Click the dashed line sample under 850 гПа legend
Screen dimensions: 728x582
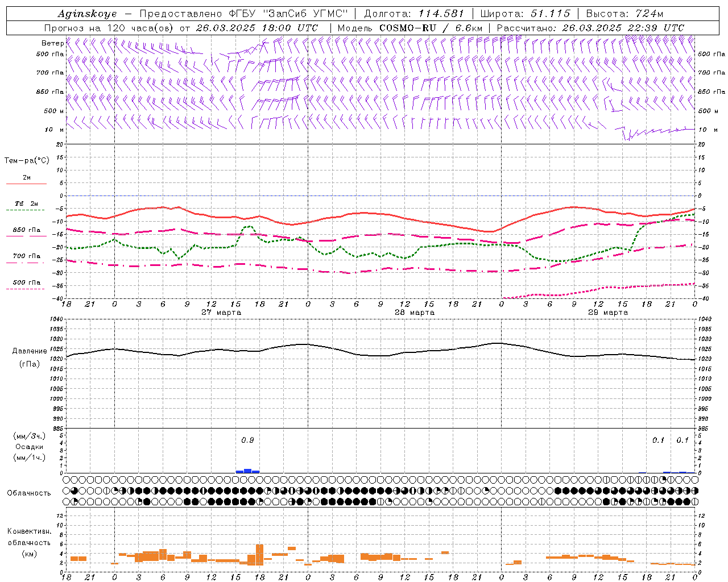coord(26,236)
